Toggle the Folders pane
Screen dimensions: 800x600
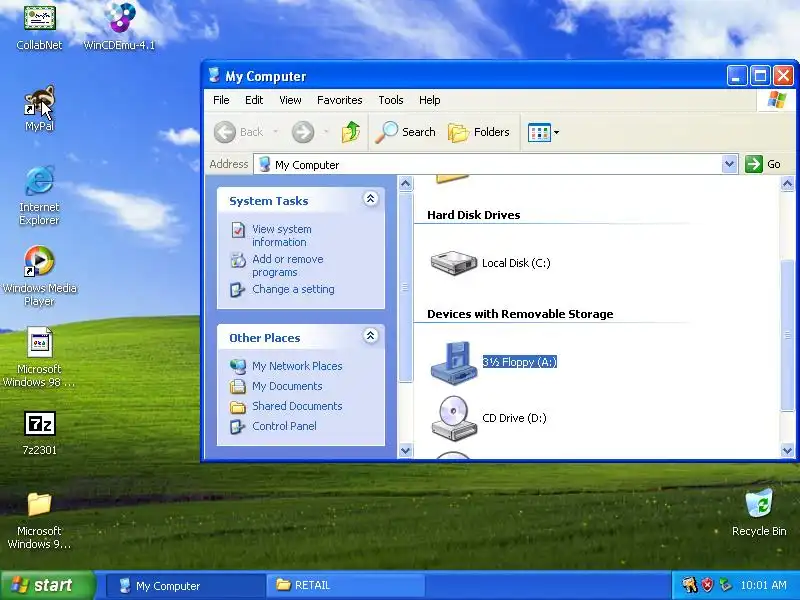click(x=479, y=132)
